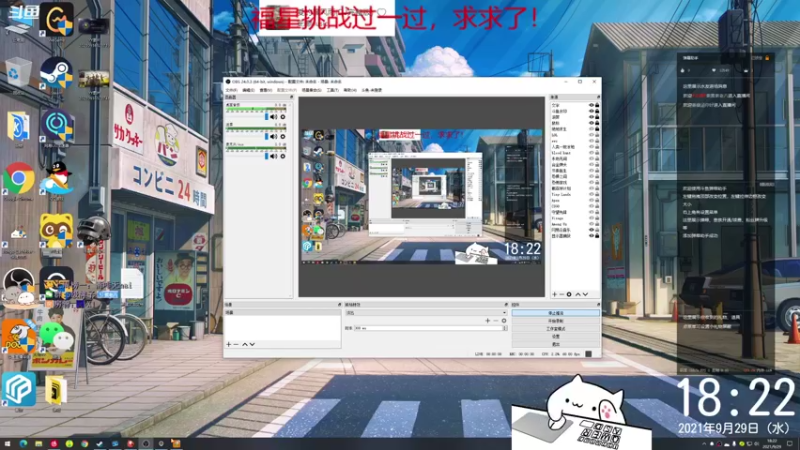Screen dimensions: 800x450
Task: Toggle visibility eye of LOL source
Action: pos(591,135)
